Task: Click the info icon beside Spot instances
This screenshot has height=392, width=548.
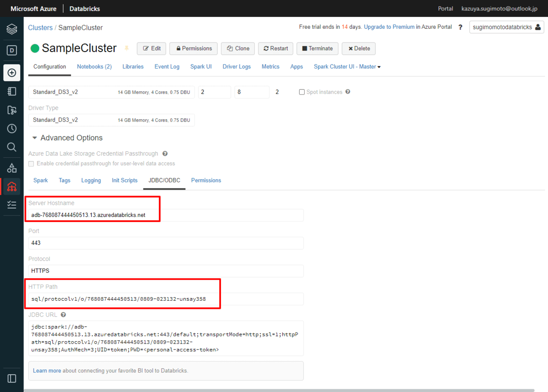Action: (348, 92)
